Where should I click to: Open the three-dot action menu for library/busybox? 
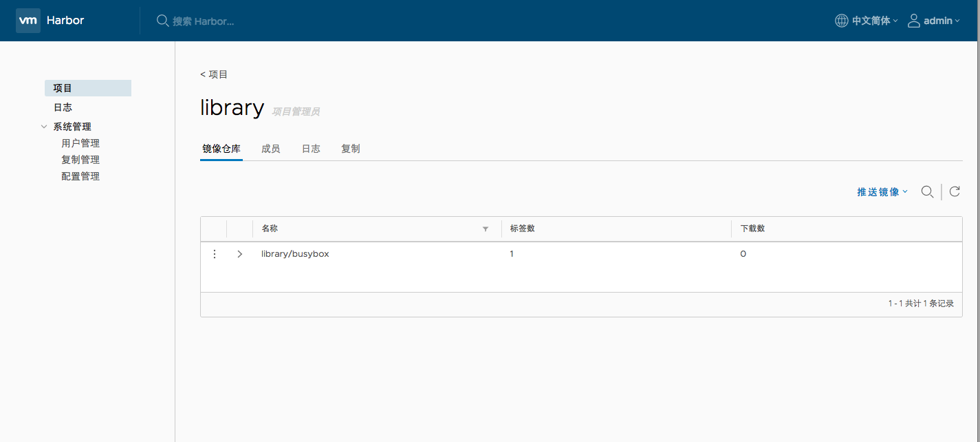(215, 254)
